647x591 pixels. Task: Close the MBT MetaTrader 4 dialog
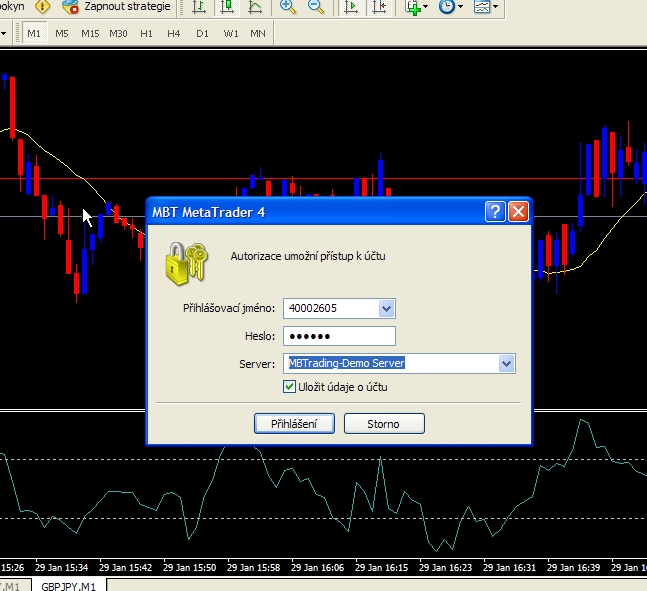(518, 212)
